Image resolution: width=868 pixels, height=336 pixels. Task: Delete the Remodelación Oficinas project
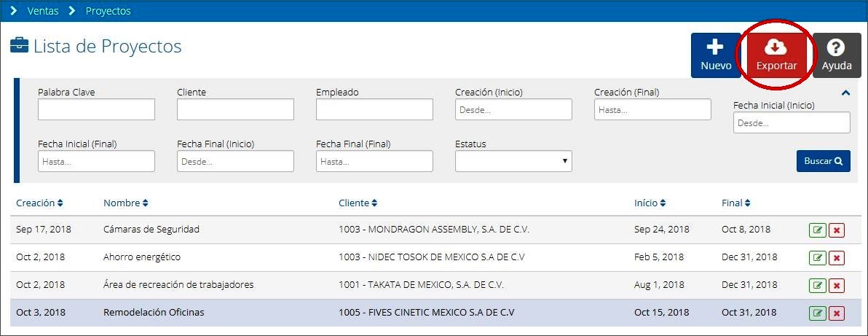(837, 313)
